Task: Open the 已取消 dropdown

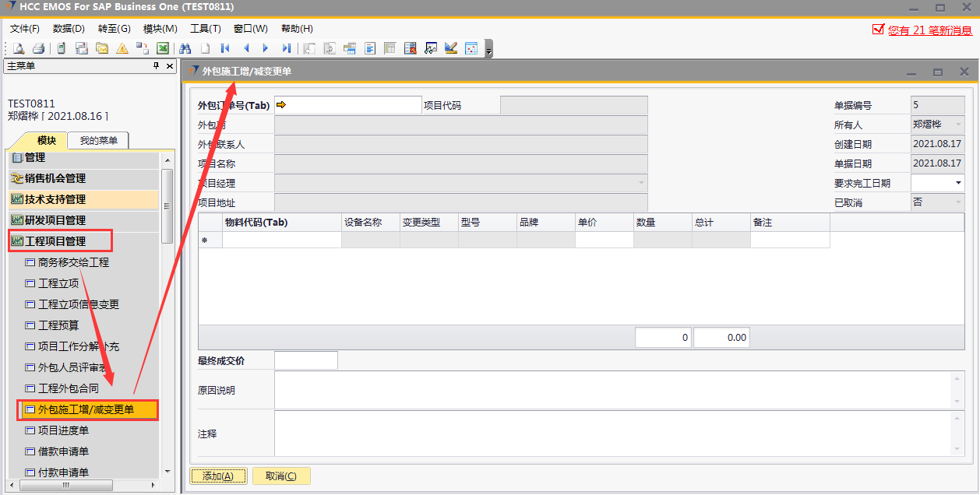Action: [957, 202]
